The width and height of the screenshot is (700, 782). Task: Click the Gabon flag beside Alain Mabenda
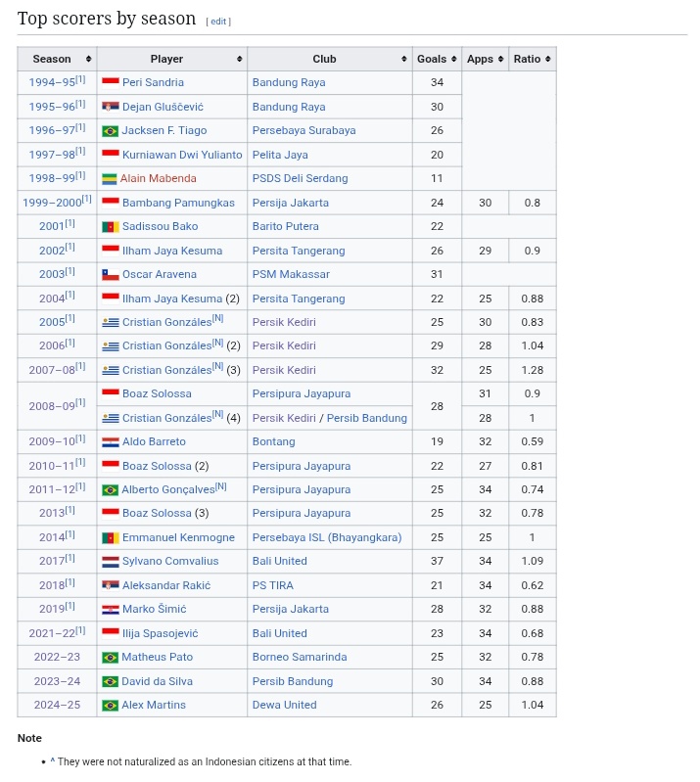[110, 178]
